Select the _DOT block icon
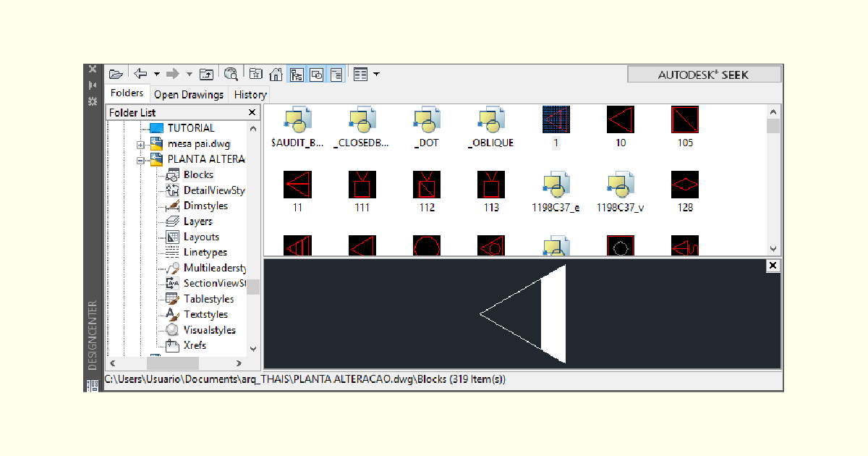The width and height of the screenshot is (868, 456). (427, 119)
